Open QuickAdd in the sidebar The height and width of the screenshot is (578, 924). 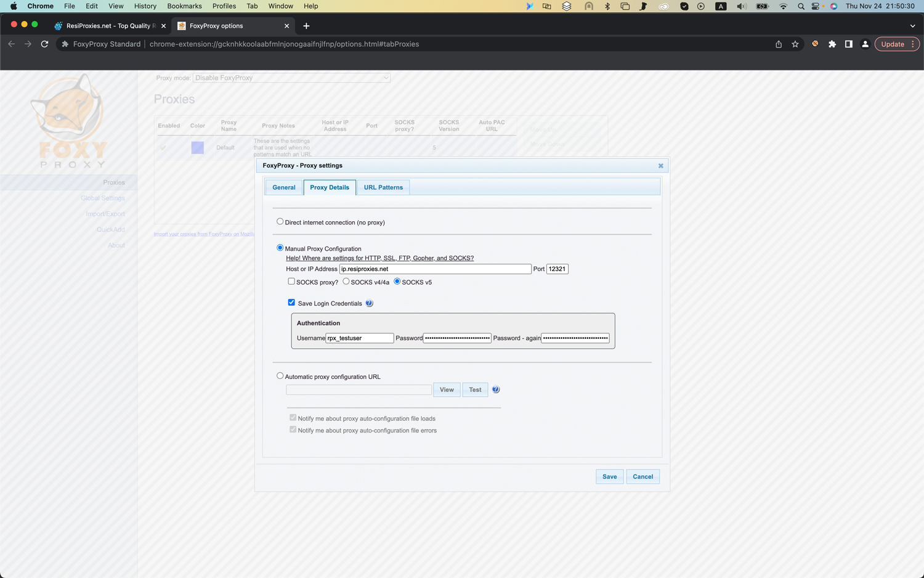111,229
